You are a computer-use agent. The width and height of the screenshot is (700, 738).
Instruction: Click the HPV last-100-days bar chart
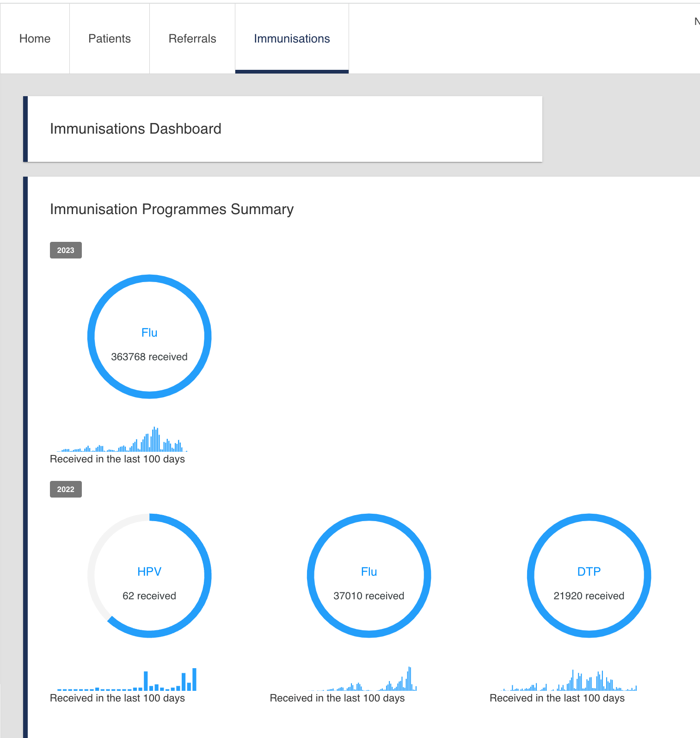127,681
